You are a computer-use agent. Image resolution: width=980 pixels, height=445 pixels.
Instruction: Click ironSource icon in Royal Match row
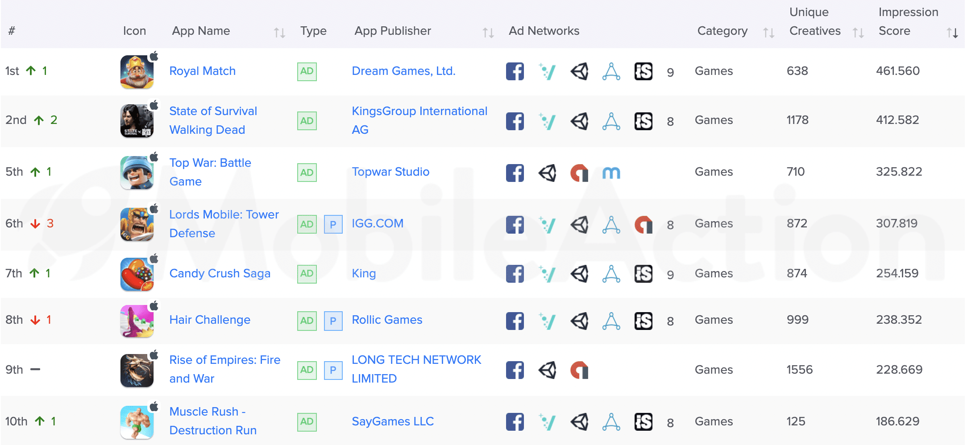[644, 71]
